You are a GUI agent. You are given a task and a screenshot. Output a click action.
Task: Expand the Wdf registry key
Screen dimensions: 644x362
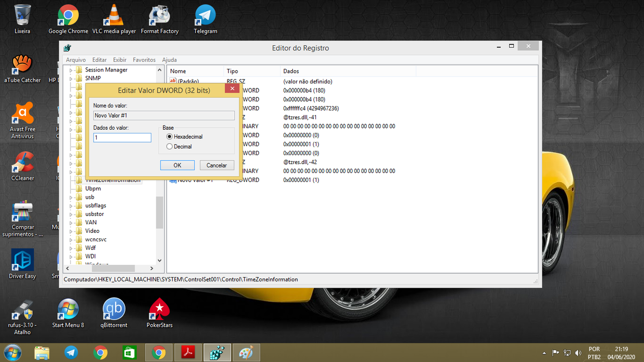pos(71,248)
